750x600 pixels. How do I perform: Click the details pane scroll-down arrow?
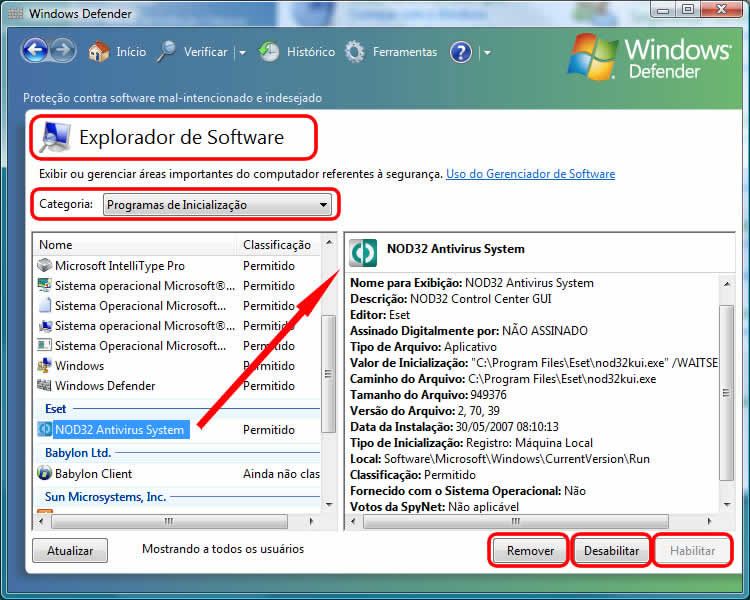click(x=727, y=505)
